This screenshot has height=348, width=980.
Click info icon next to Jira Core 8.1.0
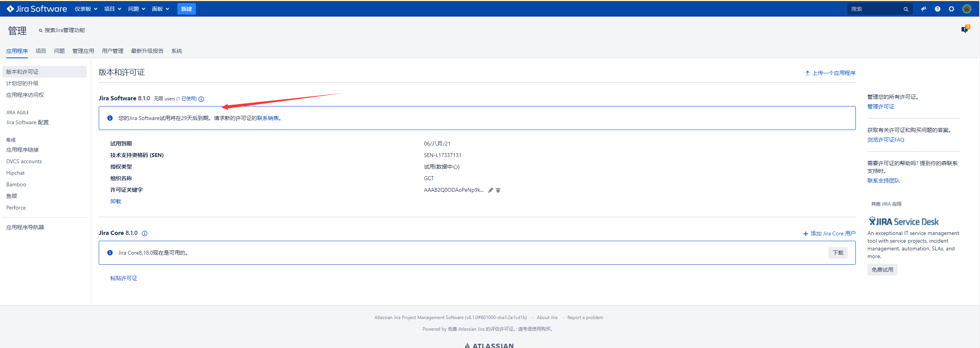pyautogui.click(x=145, y=233)
